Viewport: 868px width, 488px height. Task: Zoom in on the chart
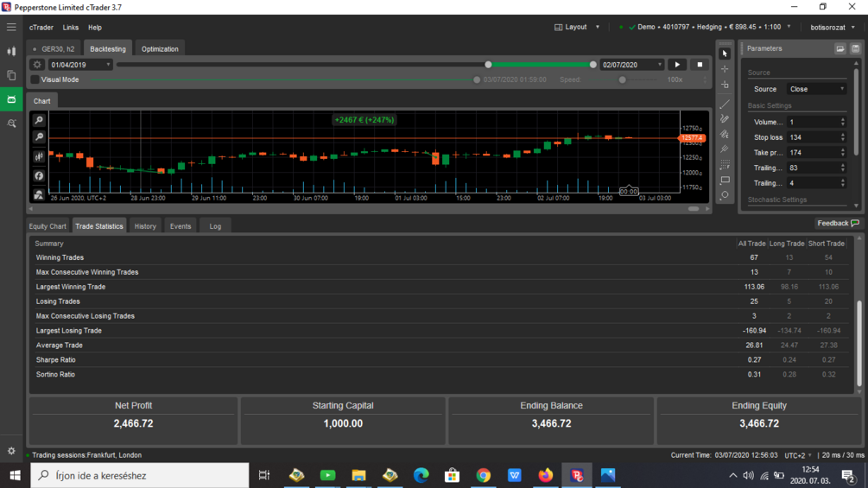pos(39,120)
